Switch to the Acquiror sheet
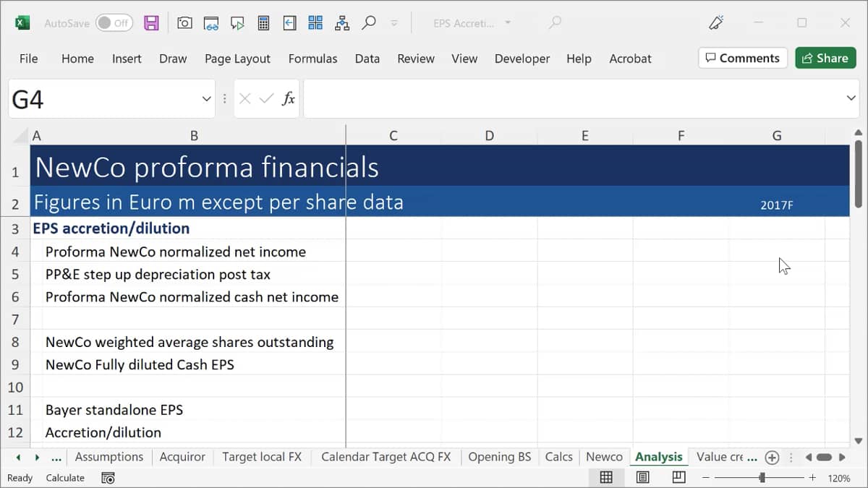Screen dimensions: 868x488 [x=182, y=457]
